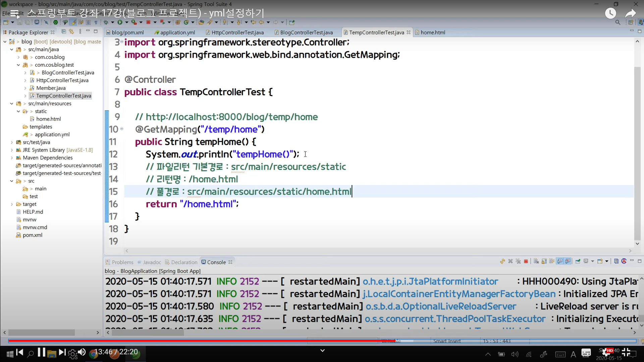
Task: Collapse the src/main/resources folder
Action: (x=12, y=104)
